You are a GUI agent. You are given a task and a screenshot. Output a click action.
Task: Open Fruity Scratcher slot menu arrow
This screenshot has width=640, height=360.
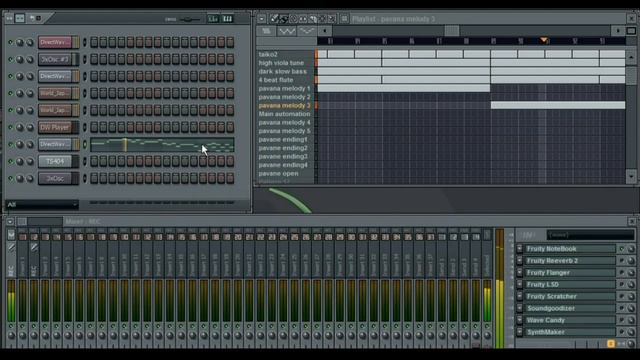520,296
